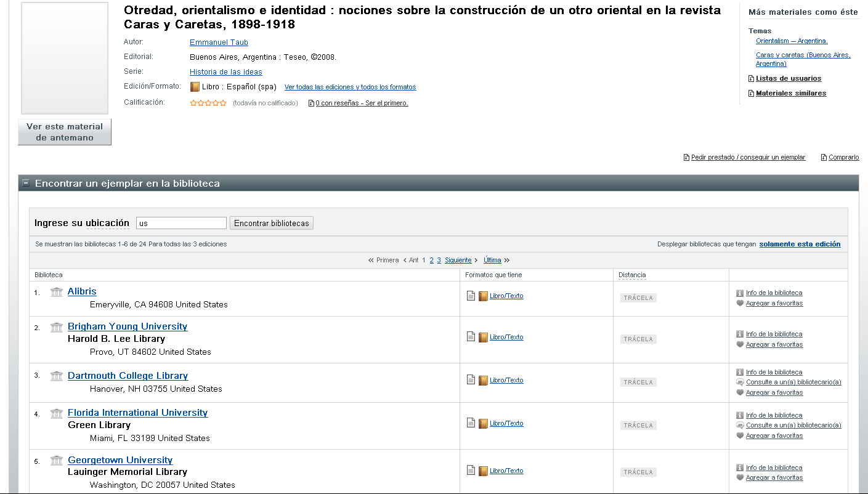Image resolution: width=868 pixels, height=494 pixels.
Task: Click book icon in Brigham Young formats cell
Action: (x=483, y=338)
